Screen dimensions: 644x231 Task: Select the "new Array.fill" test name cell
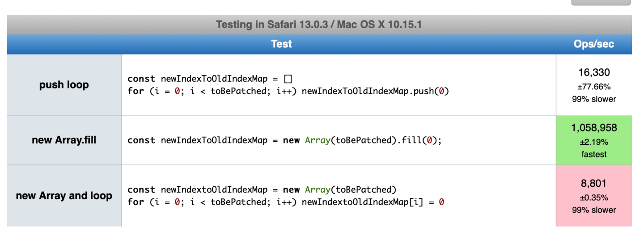pyautogui.click(x=64, y=140)
